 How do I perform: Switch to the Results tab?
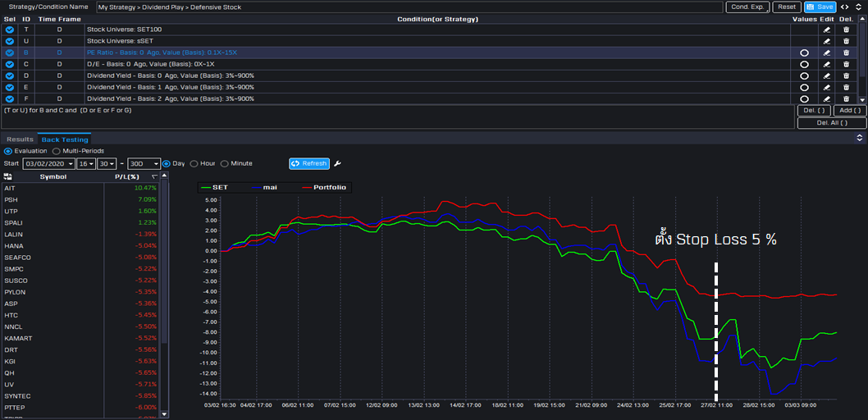point(20,139)
